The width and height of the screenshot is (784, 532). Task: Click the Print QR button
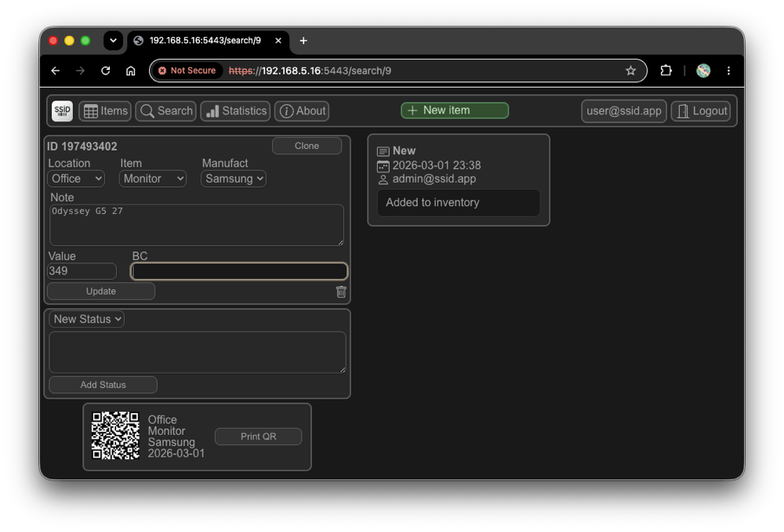(258, 436)
